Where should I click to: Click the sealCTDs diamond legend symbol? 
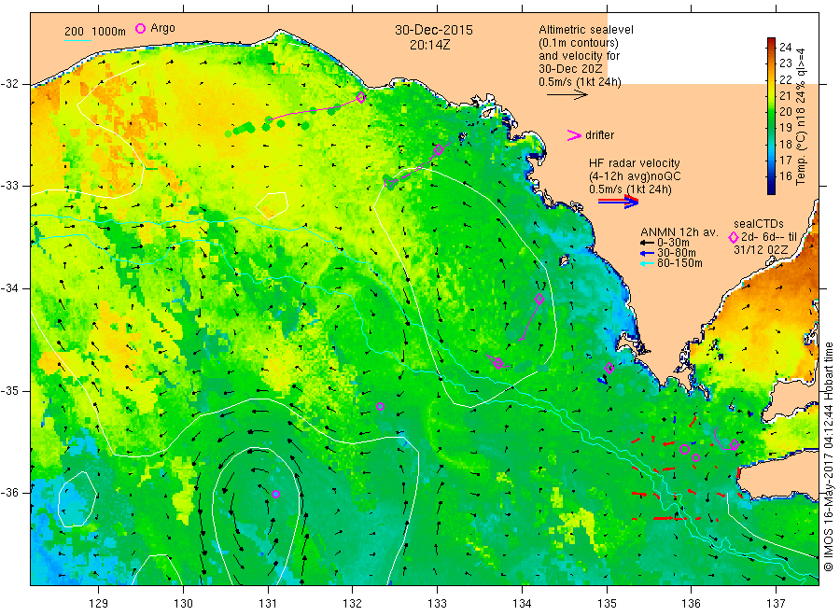(734, 237)
